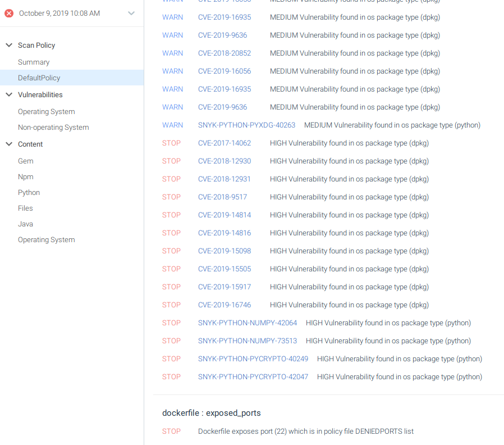Collapse the Vulnerabilities section
Viewport: 504px width, 445px height.
[8, 94]
